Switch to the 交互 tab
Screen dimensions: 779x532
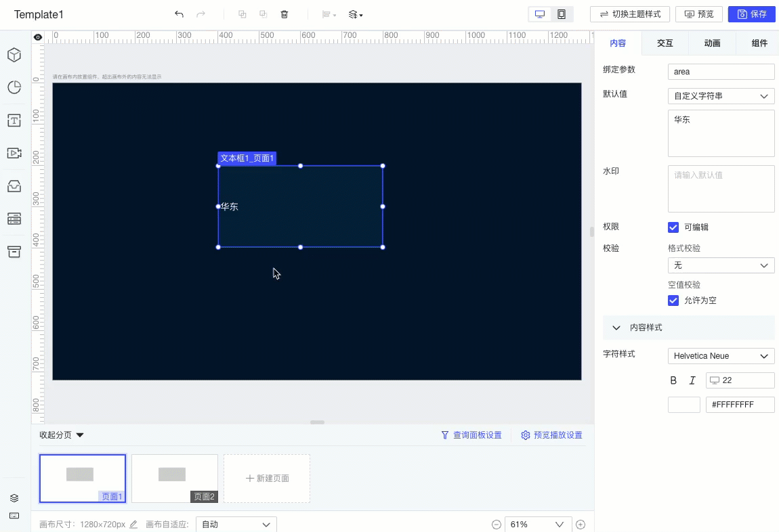tap(665, 43)
